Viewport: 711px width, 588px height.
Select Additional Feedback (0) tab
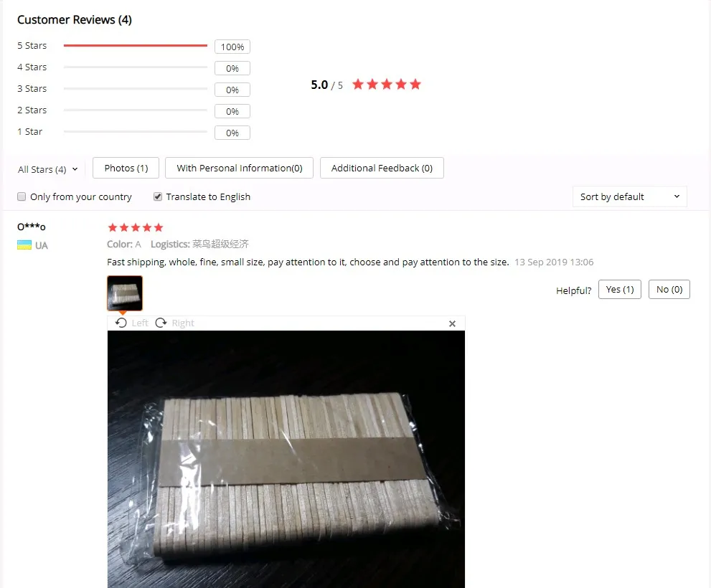pos(382,169)
